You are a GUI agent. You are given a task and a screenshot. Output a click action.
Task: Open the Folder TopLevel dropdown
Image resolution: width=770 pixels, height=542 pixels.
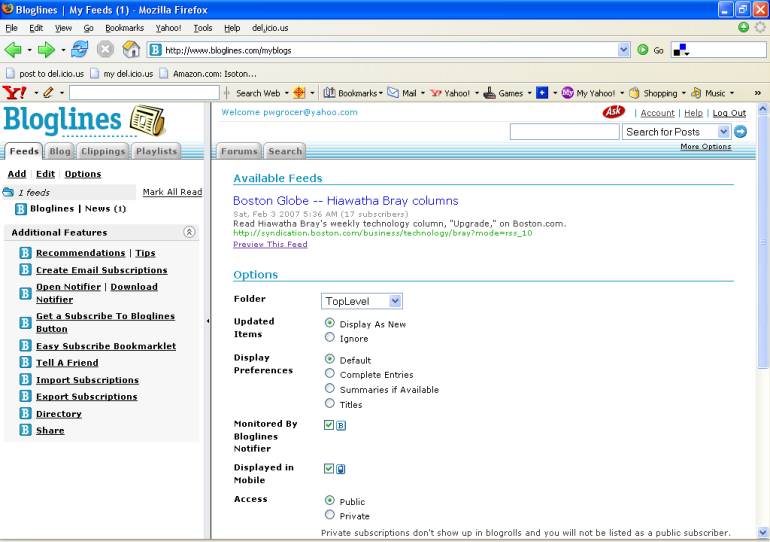[362, 301]
